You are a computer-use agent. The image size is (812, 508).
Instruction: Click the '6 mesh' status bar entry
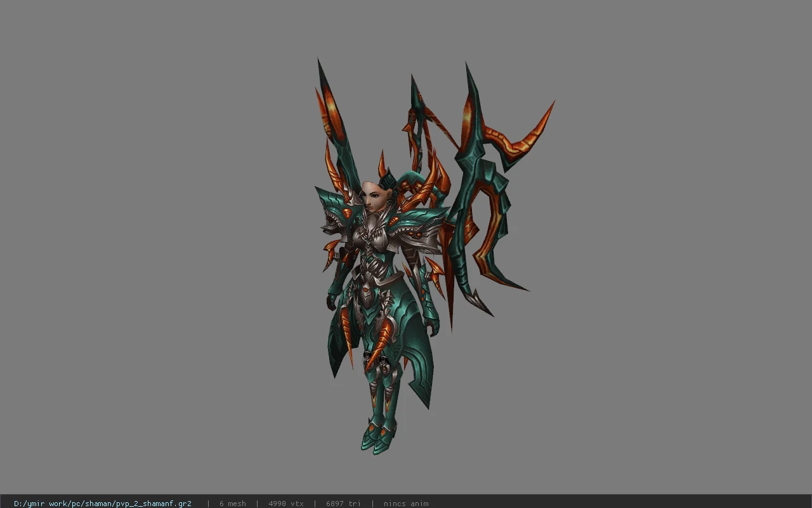tap(232, 504)
